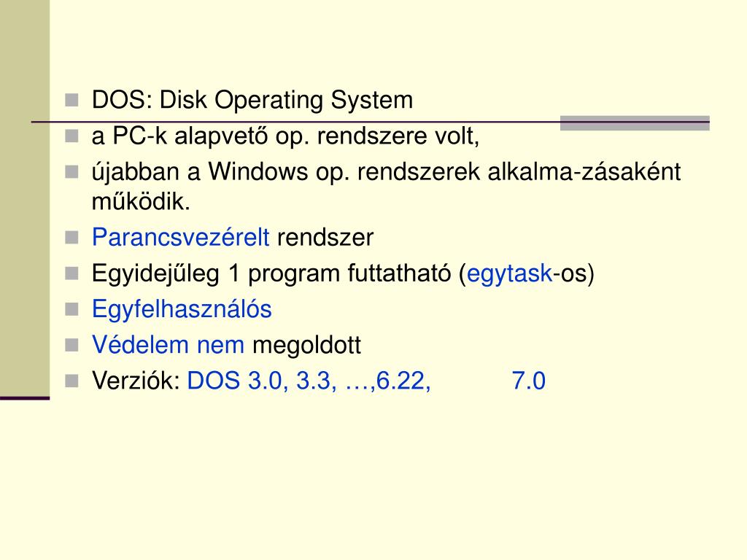747x560 pixels.
Task: Click the blue 'egytask' word
Action: click(509, 274)
